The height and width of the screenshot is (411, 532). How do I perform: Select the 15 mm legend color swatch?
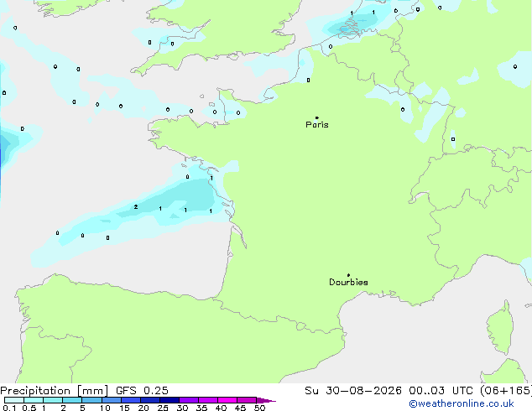[x=131, y=400]
